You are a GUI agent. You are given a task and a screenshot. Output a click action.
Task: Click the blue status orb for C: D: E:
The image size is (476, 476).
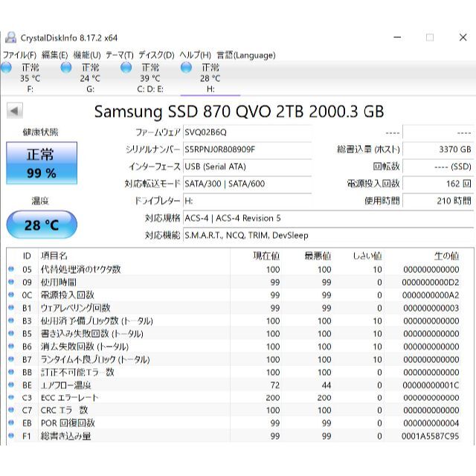126,68
